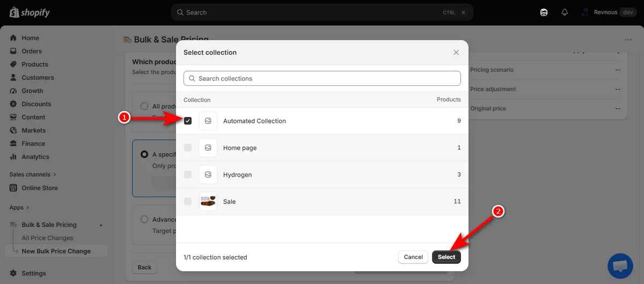Click the Home icon in sidebar
This screenshot has height=284, width=644.
[x=13, y=38]
